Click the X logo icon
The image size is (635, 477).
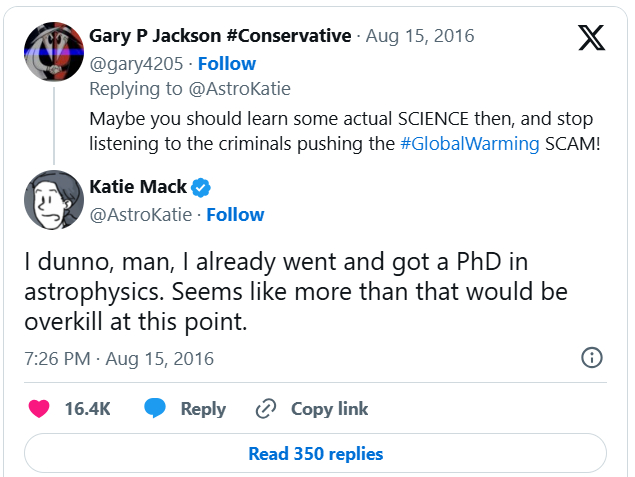point(591,38)
